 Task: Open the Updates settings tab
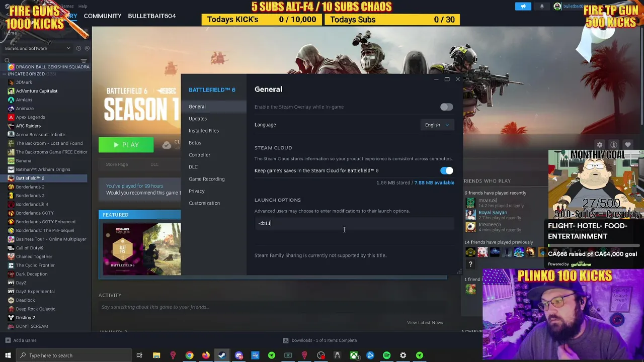(x=198, y=119)
